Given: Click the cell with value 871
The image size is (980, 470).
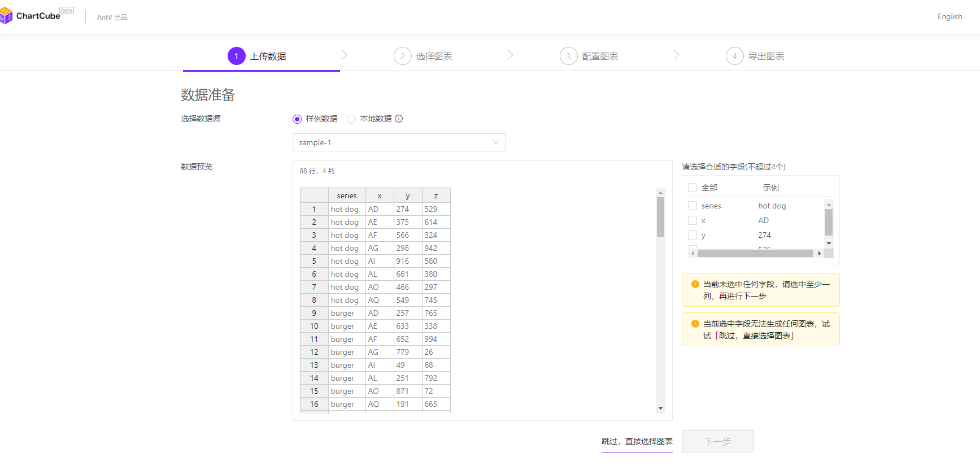Looking at the screenshot, I should 408,391.
